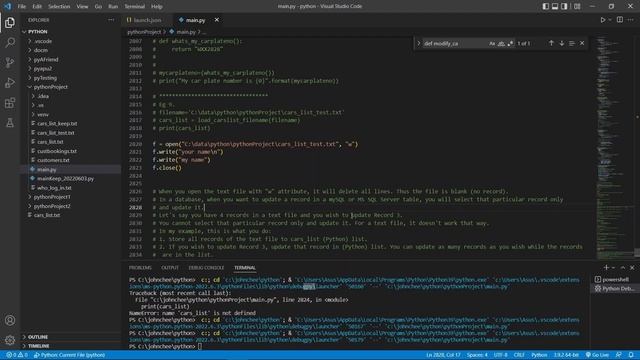Image resolution: width=640 pixels, height=360 pixels.
Task: Go to next find match arrow
Action: (562, 43)
